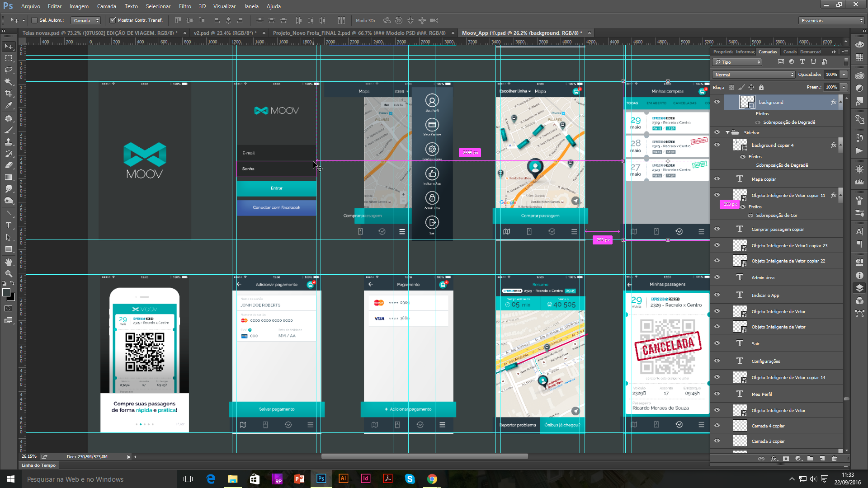868x488 pixels.
Task: Click the Windows Start button
Action: pos(11,479)
